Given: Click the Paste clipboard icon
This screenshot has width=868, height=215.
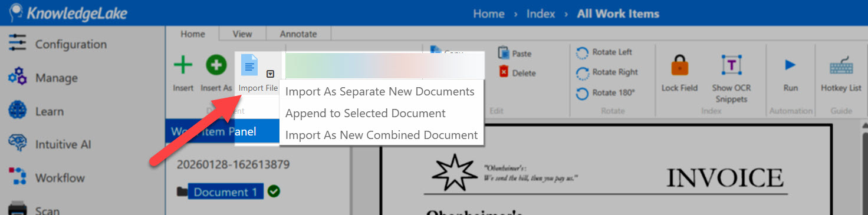Looking at the screenshot, I should click(x=504, y=53).
